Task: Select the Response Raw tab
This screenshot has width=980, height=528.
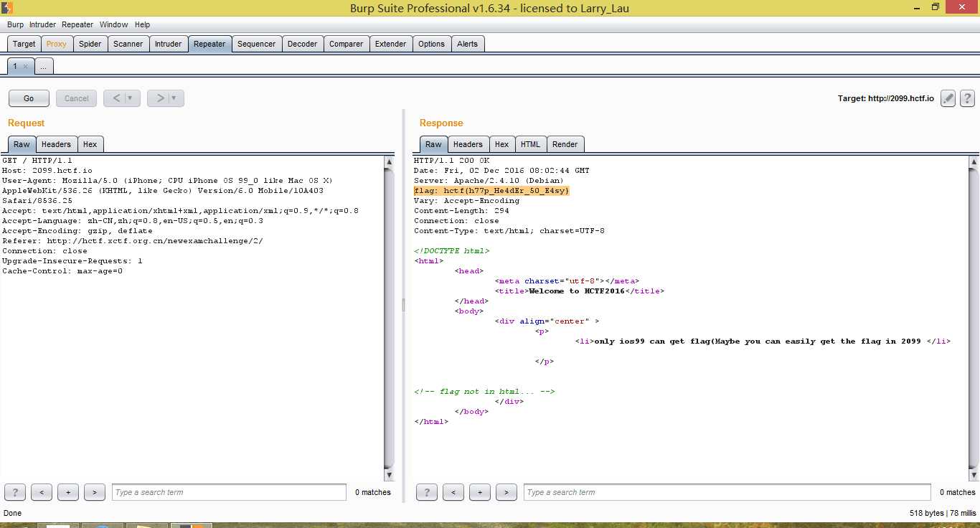Action: click(x=433, y=144)
